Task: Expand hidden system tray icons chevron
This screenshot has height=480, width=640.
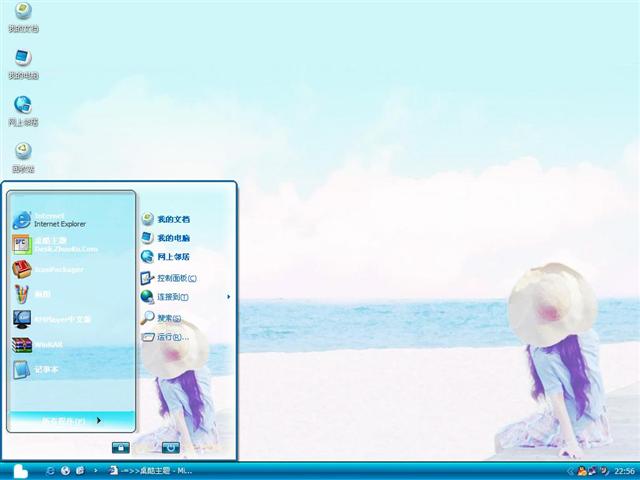Action: [570, 471]
